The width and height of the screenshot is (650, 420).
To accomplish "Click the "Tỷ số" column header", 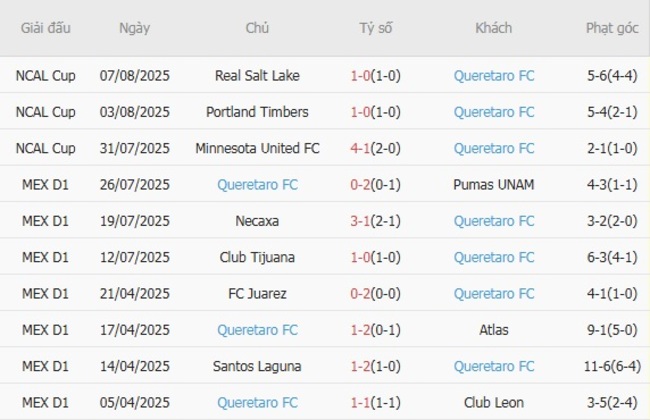I will (376, 28).
